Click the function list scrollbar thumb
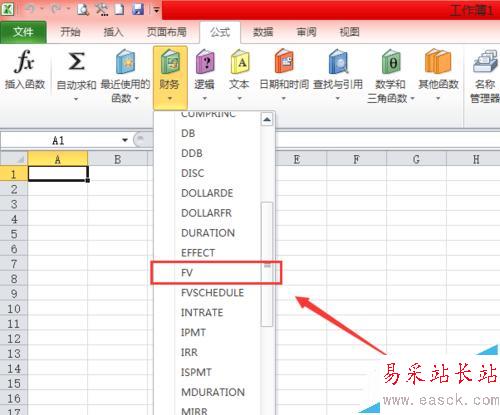This screenshot has height=415, width=500. click(x=267, y=264)
